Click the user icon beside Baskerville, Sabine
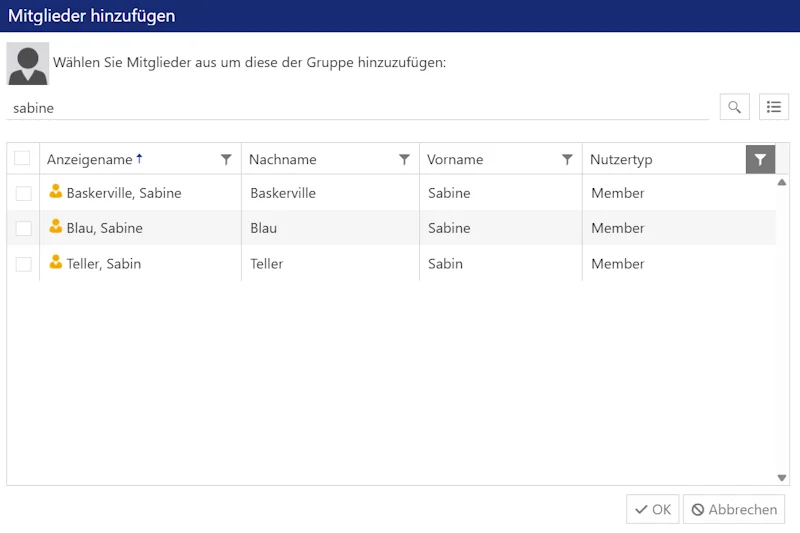 (56, 191)
